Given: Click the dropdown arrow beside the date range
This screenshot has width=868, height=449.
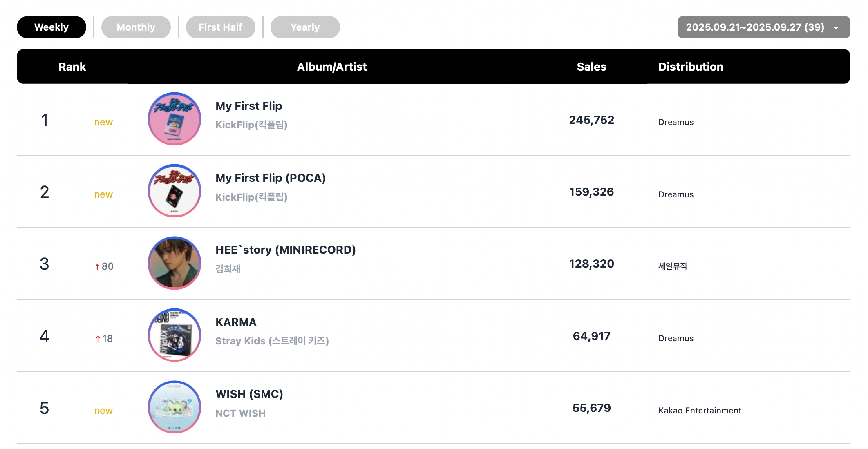Looking at the screenshot, I should pyautogui.click(x=837, y=28).
